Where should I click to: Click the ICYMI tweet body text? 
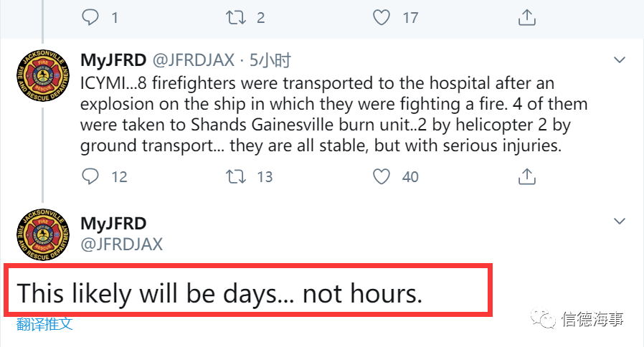333,115
